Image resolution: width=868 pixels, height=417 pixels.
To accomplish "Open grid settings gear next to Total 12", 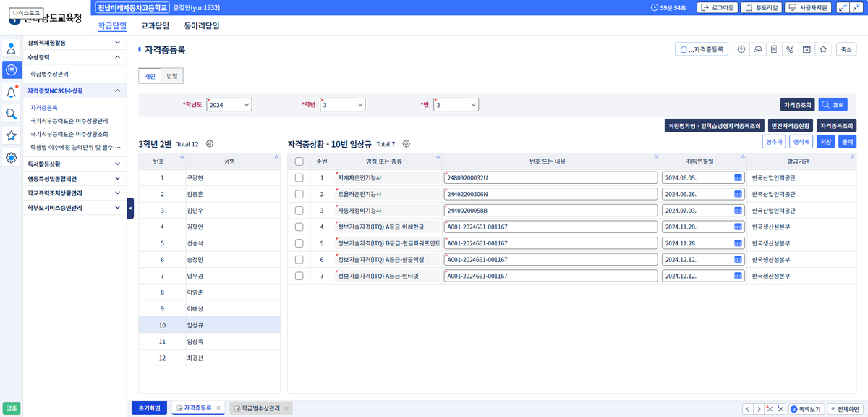I will point(210,144).
